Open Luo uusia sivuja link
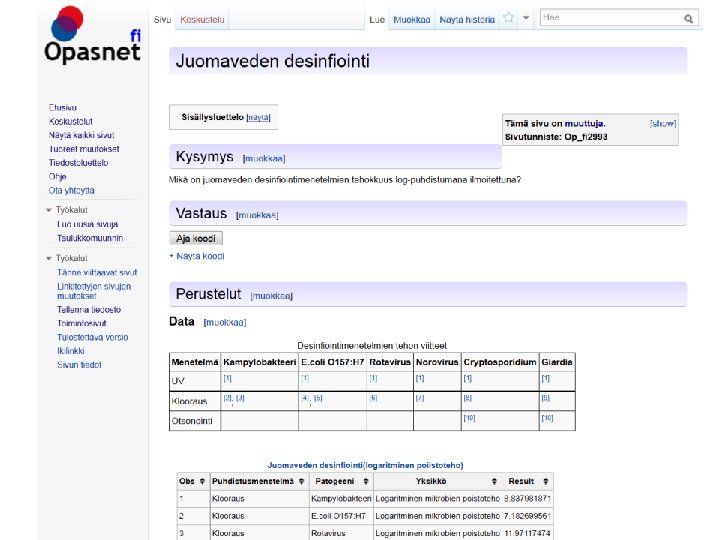720x540 pixels. pyautogui.click(x=87, y=224)
